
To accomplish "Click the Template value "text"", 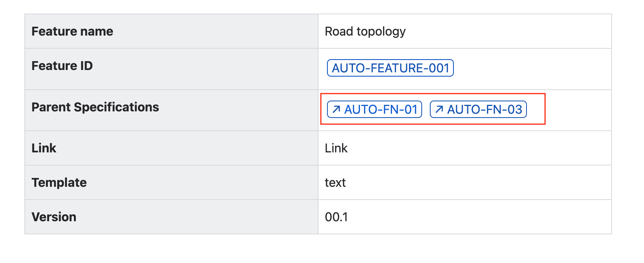I will 335,183.
